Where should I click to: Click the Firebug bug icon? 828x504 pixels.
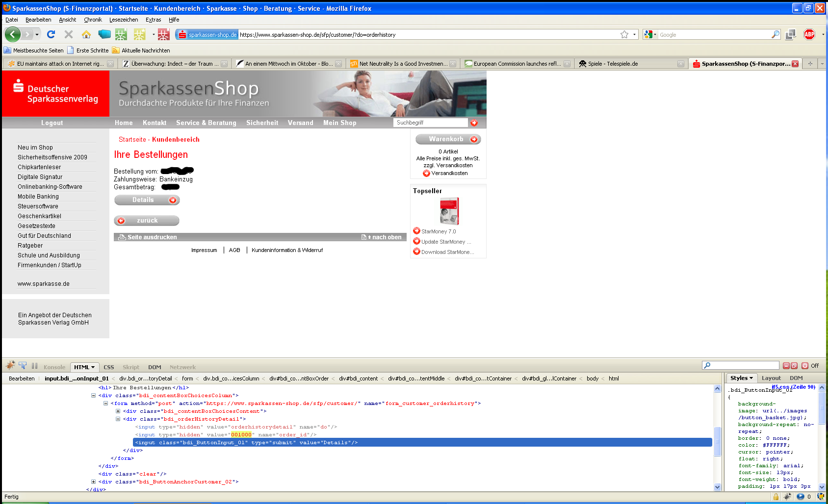pyautogui.click(x=10, y=366)
